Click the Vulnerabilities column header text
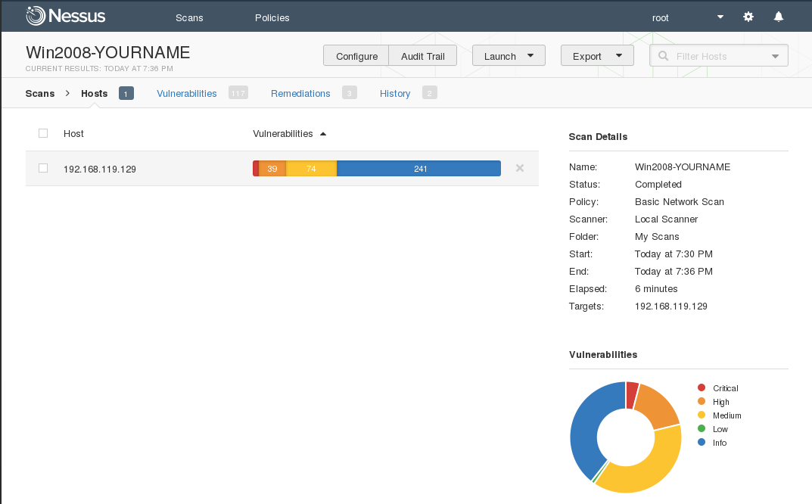The height and width of the screenshot is (504, 812). point(283,134)
